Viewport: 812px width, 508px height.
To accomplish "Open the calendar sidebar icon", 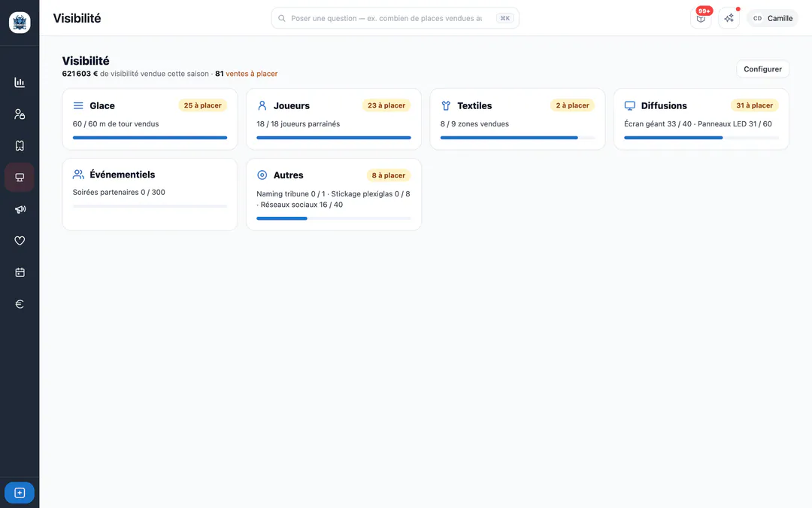I will 20,272.
